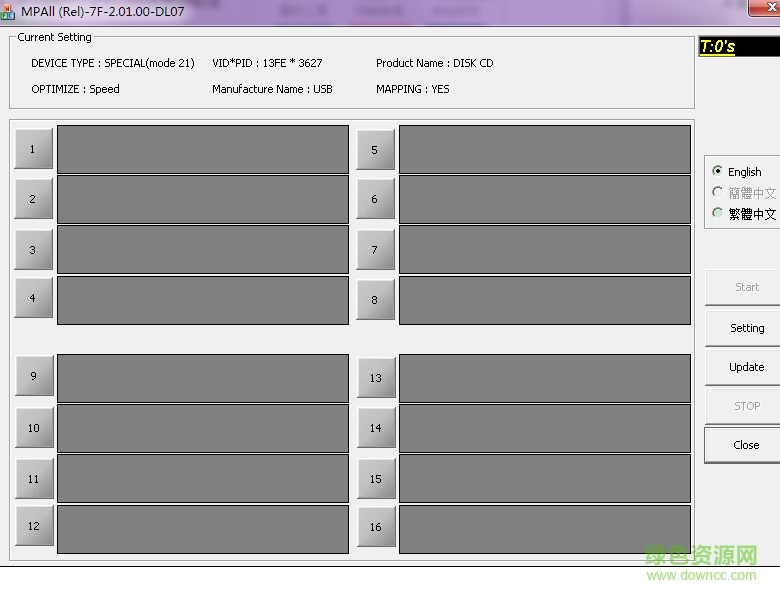Screen dimensions: 780x594
Task: Select the English language radio button
Action: click(717, 172)
